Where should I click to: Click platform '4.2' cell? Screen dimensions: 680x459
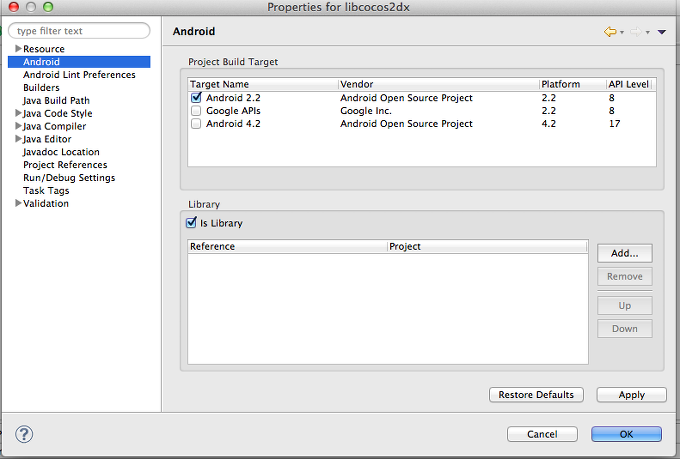click(549, 124)
